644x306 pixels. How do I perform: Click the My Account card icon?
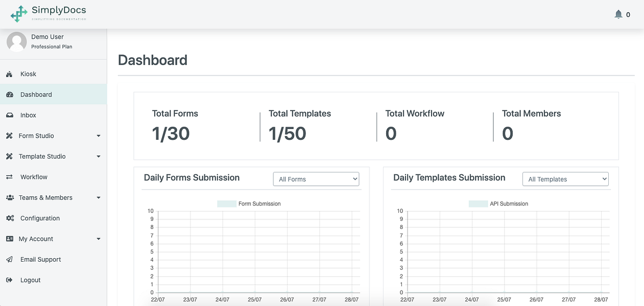(x=9, y=239)
